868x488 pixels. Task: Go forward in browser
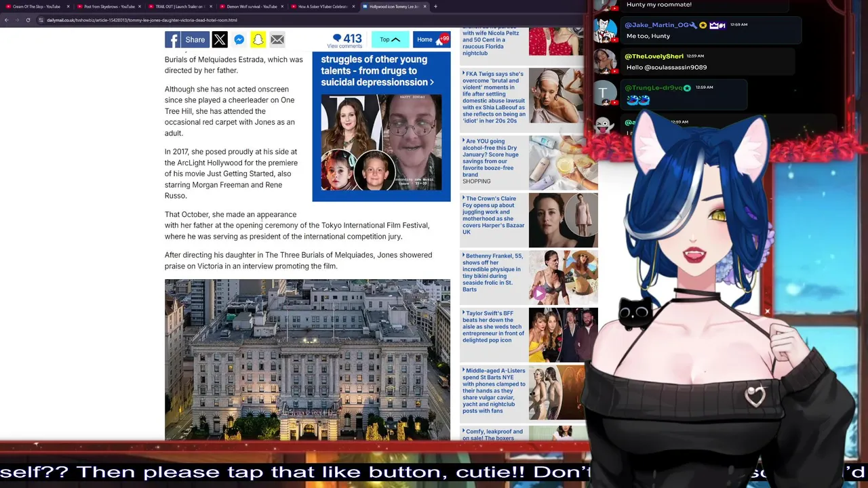[x=17, y=20]
